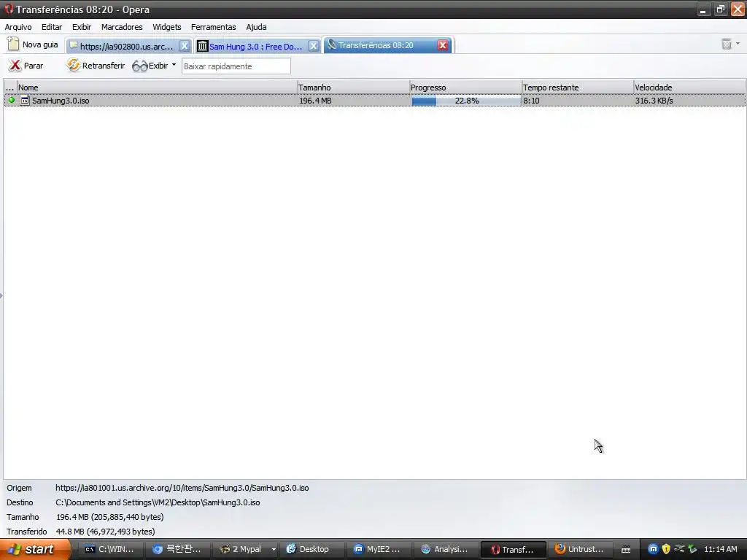Open the Windows start menu
This screenshot has height=560, width=747.
34,549
